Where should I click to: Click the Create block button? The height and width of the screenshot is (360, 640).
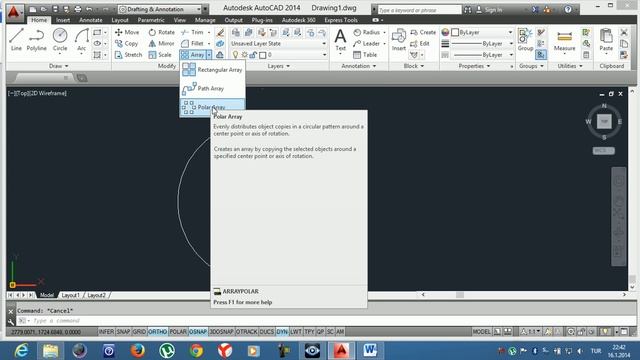[x=423, y=32]
